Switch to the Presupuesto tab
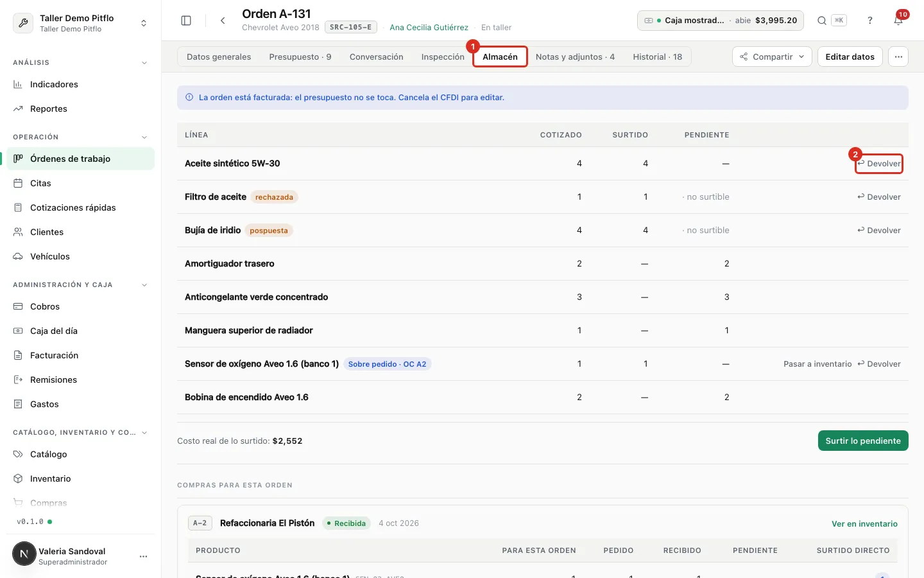This screenshot has width=924, height=578. coord(300,57)
